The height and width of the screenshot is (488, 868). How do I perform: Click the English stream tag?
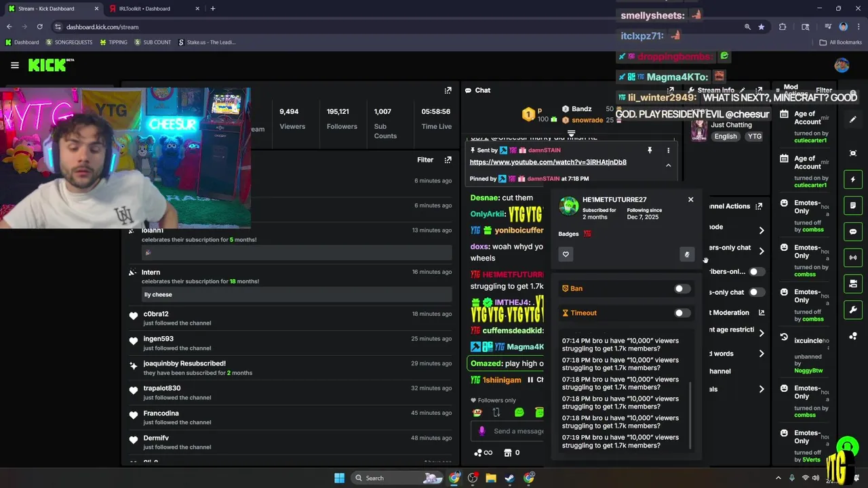[x=725, y=136]
